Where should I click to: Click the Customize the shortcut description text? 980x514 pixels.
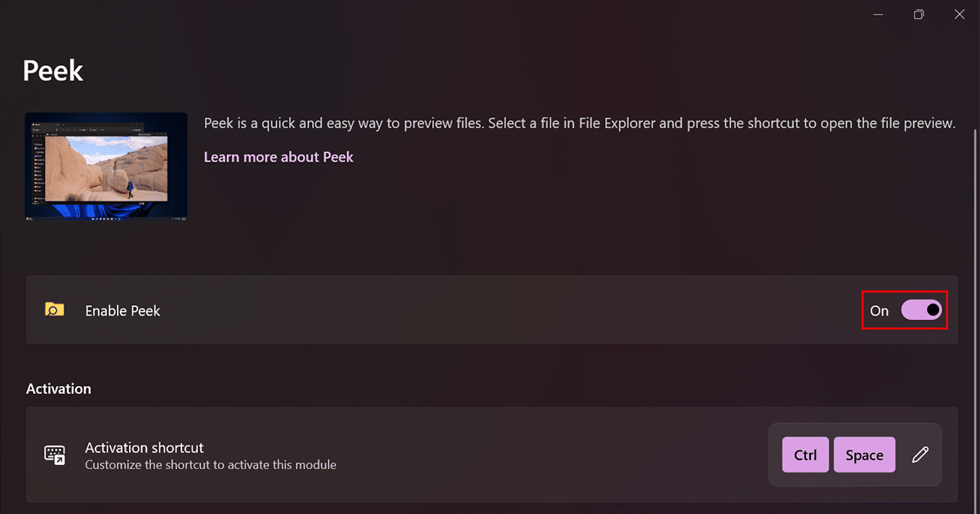(211, 465)
